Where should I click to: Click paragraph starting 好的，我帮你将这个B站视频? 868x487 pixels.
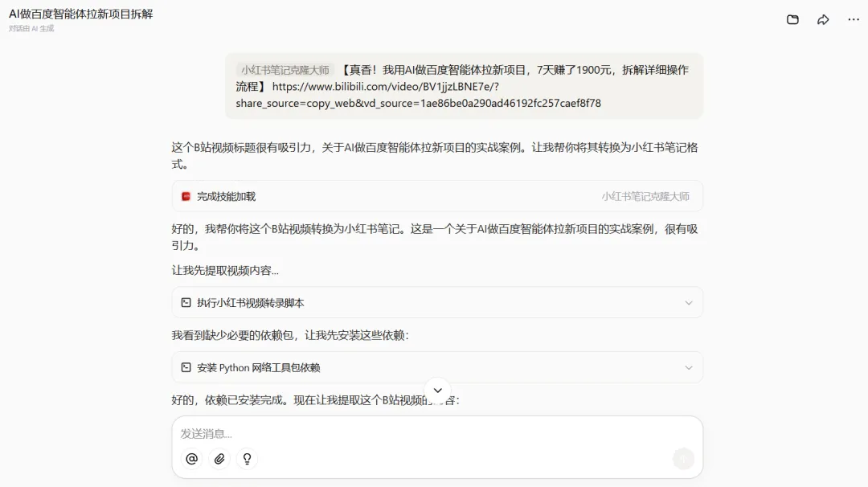click(435, 237)
